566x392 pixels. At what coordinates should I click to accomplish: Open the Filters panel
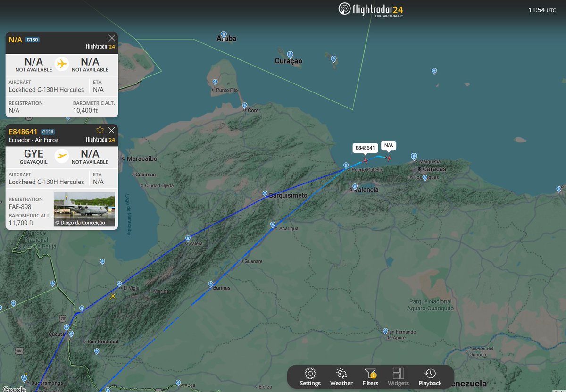click(370, 377)
